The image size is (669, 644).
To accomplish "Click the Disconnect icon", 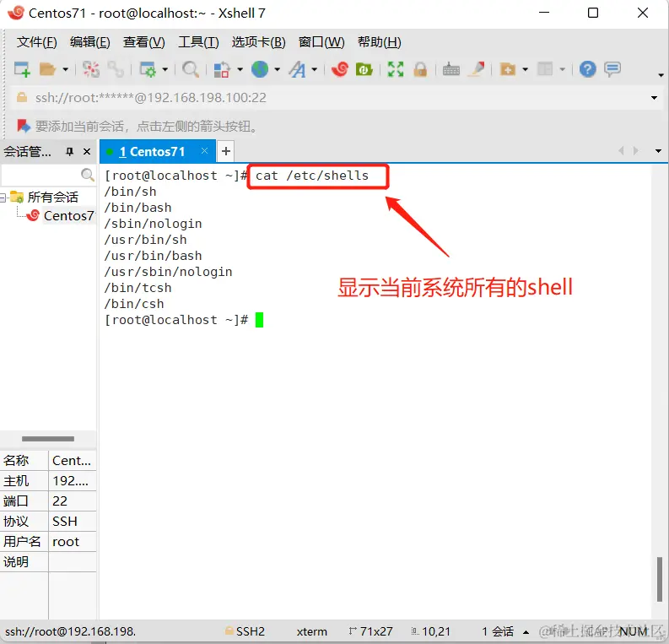I will click(91, 69).
